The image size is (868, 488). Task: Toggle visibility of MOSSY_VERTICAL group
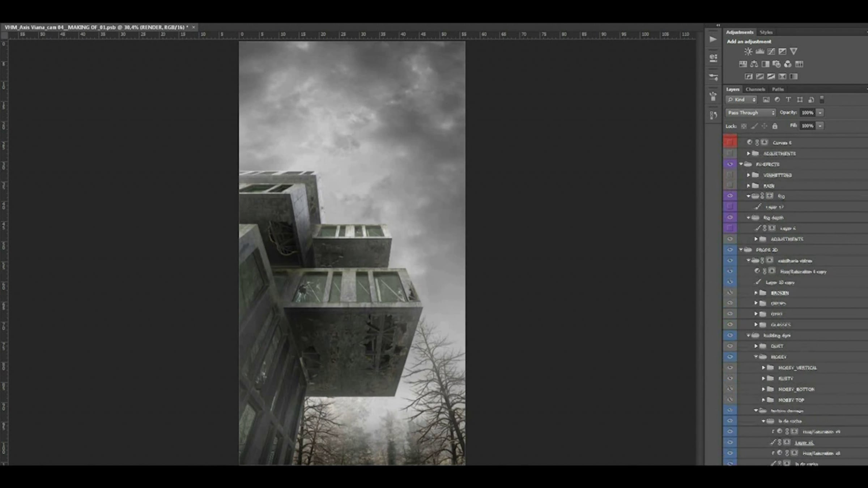[730, 368]
